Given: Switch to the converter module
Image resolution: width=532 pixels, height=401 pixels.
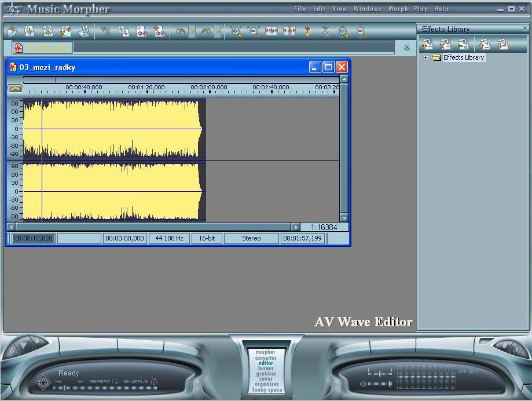Looking at the screenshot, I should [x=266, y=358].
